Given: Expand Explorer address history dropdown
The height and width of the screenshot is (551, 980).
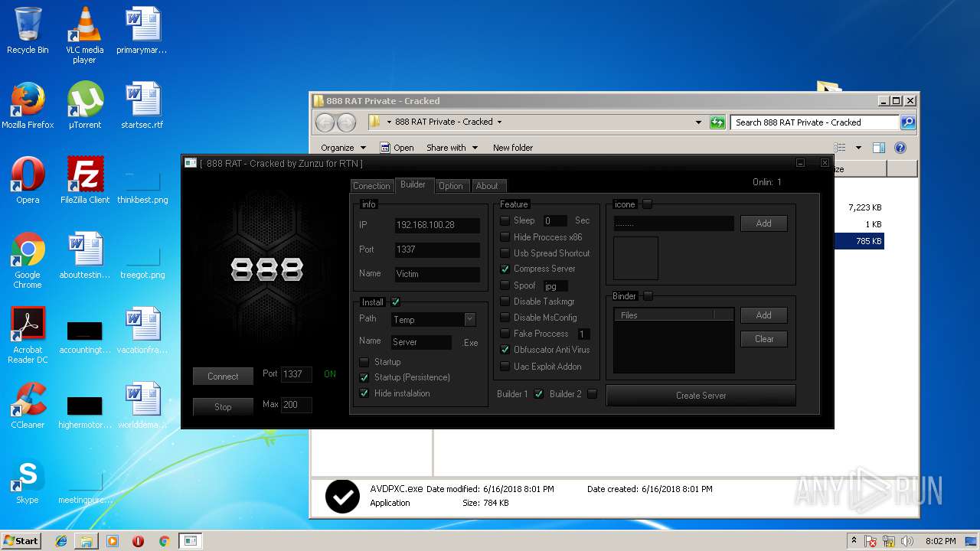Looking at the screenshot, I should coord(698,122).
